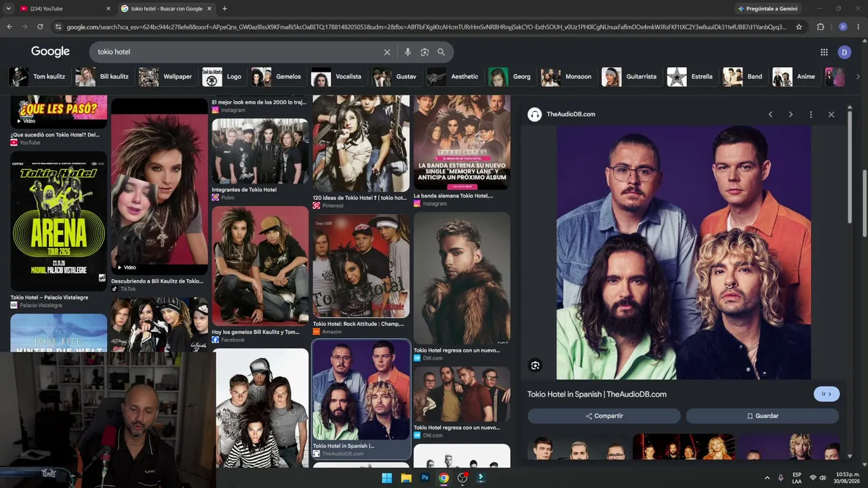The width and height of the screenshot is (868, 488).
Task: Open TheAudioDB.com source in preview header
Action: [571, 115]
